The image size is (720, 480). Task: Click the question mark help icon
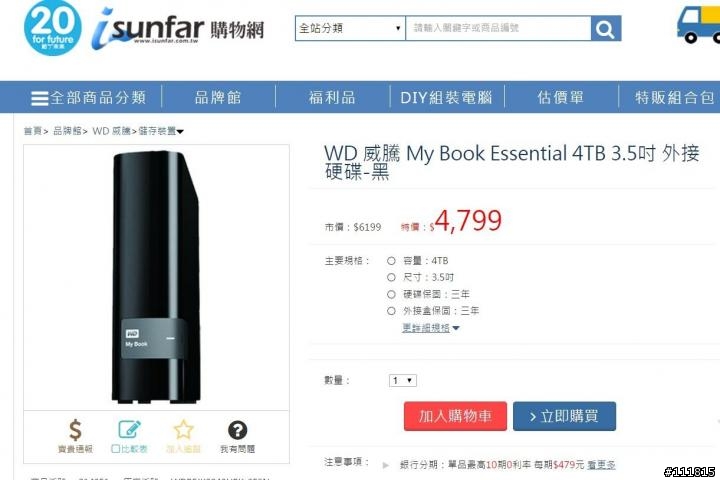point(237,430)
